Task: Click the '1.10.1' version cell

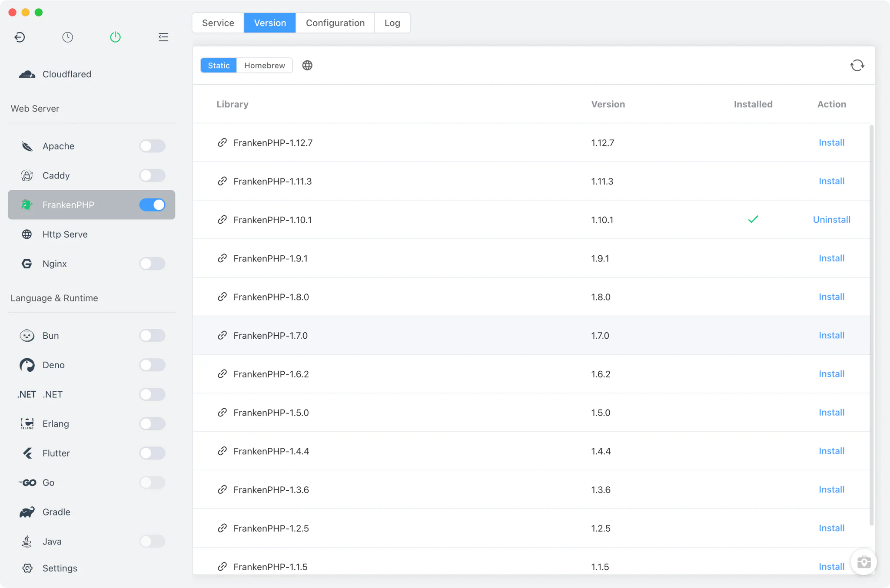Action: point(602,220)
